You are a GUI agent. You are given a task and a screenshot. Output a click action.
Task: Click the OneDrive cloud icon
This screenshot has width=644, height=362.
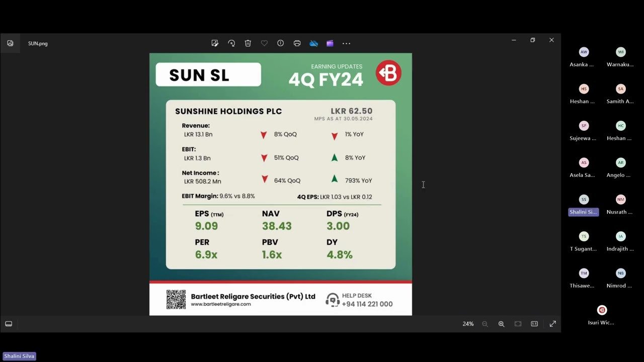pyautogui.click(x=314, y=43)
